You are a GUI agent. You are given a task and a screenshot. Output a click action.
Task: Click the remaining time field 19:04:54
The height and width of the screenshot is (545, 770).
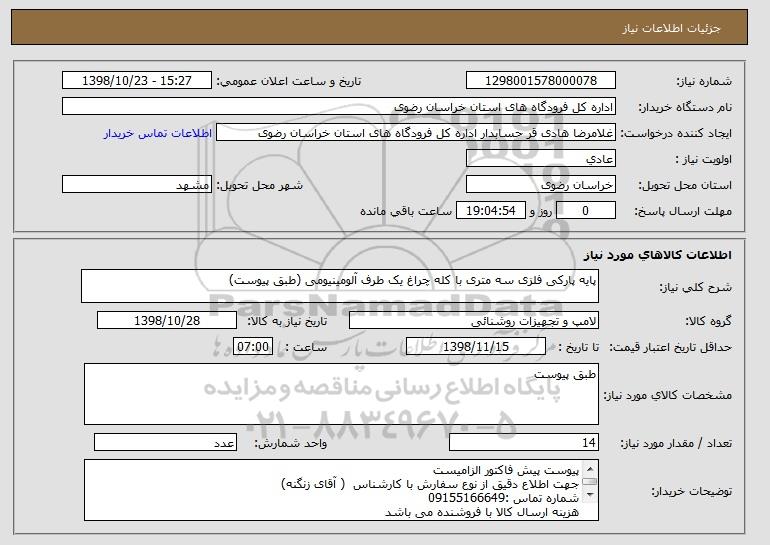point(491,211)
